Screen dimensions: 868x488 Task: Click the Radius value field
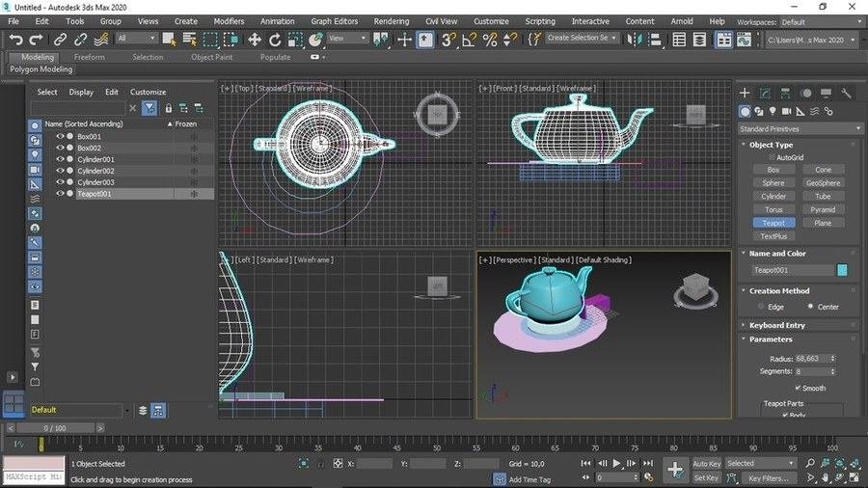811,359
